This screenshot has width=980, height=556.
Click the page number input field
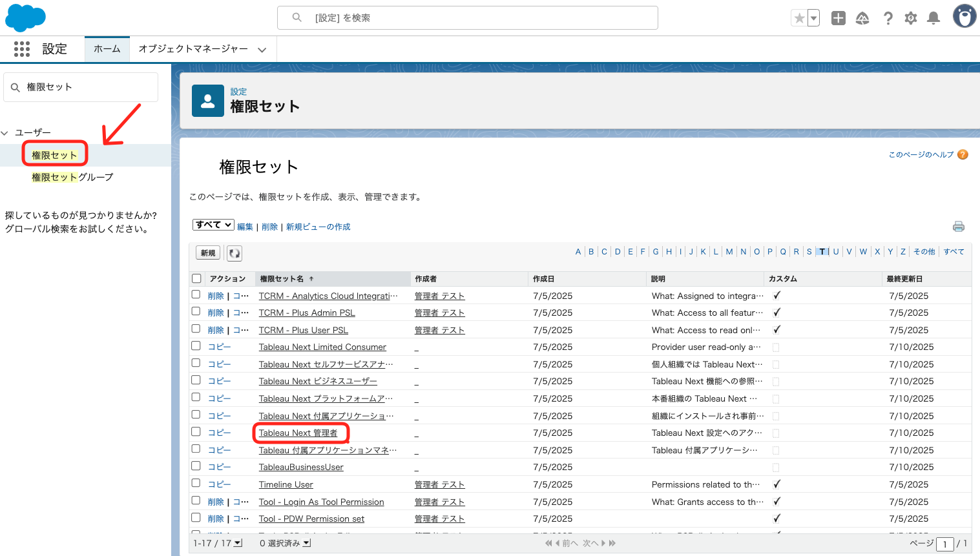click(944, 544)
